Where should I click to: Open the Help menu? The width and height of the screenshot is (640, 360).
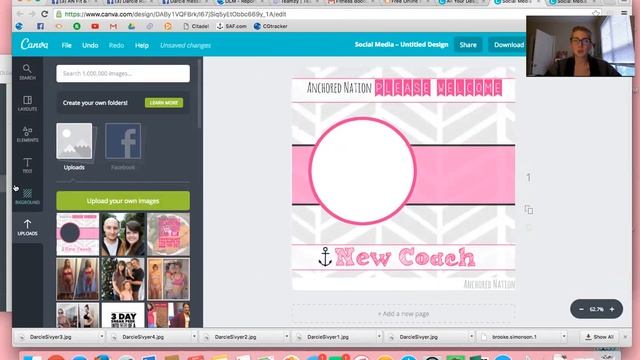[142, 45]
